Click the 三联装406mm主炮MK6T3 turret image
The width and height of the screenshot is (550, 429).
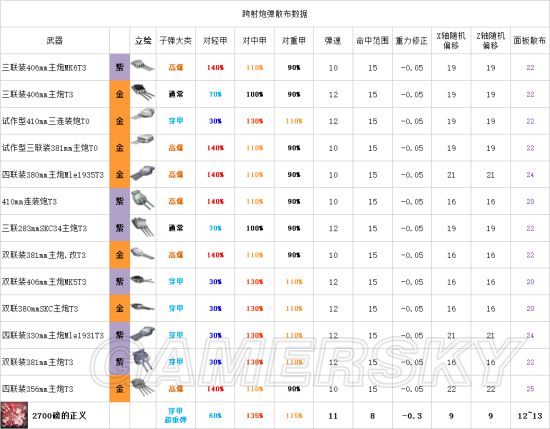click(x=143, y=66)
